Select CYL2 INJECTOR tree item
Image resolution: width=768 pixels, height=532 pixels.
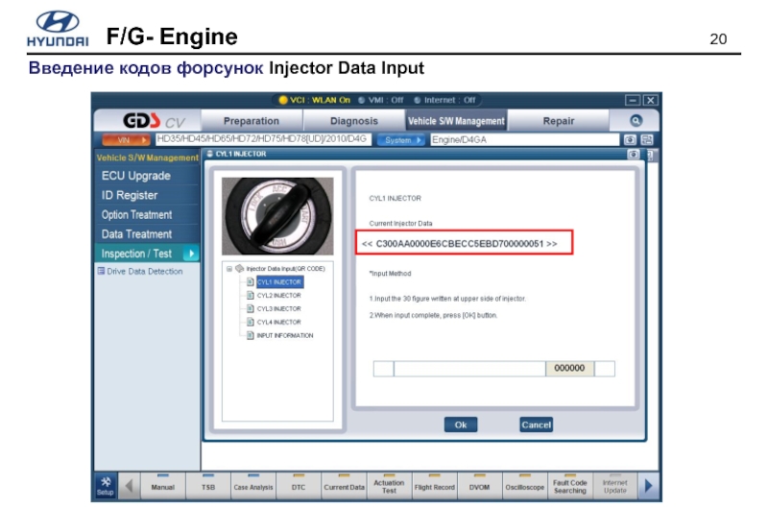tap(278, 296)
